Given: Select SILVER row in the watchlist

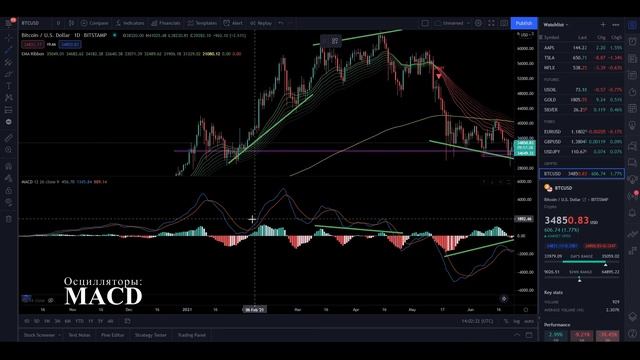Looking at the screenshot, I should [582, 109].
